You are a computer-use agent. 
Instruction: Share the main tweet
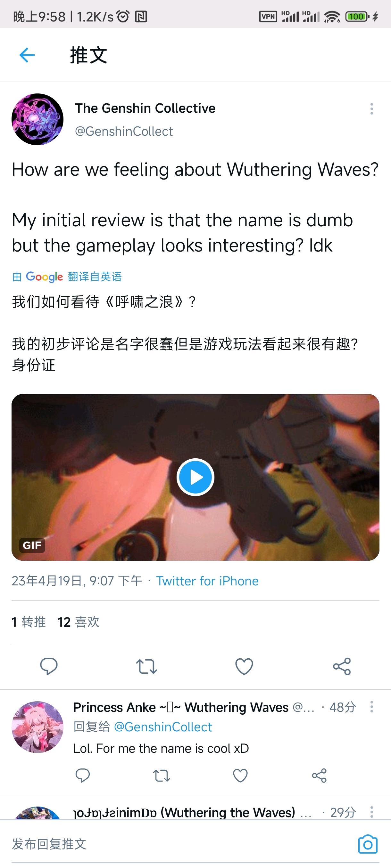point(342,666)
